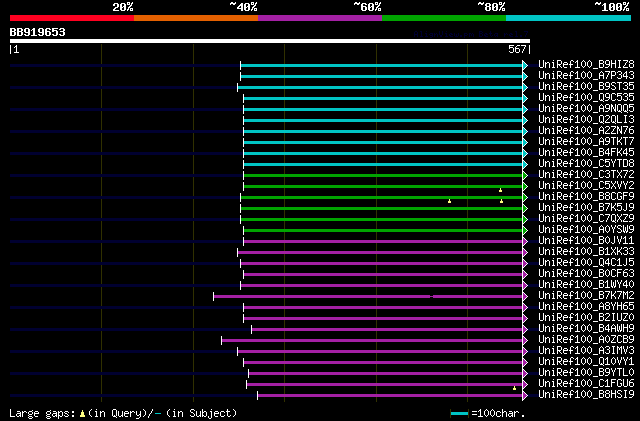Image resolution: width=640 pixels, height=421 pixels.
Task: Click the BB919653 query name
Action: coord(38,32)
